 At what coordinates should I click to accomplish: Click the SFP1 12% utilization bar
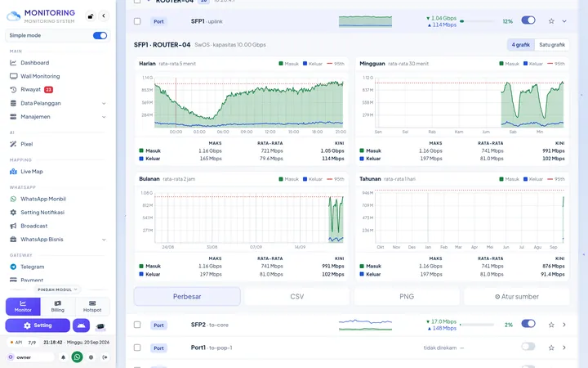pyautogui.click(x=477, y=21)
